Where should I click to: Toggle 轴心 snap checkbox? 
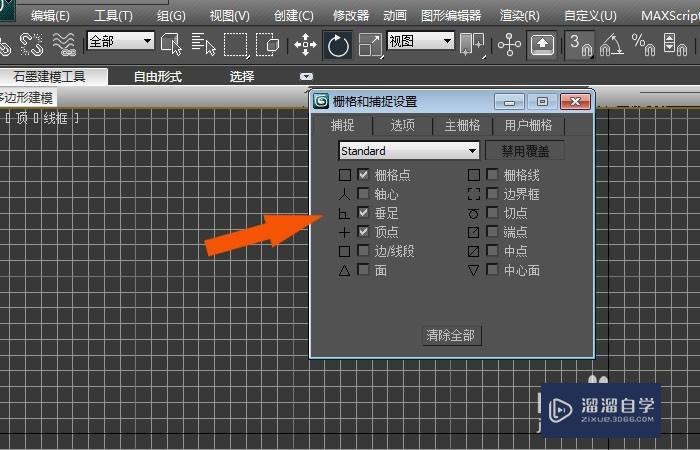pyautogui.click(x=363, y=193)
